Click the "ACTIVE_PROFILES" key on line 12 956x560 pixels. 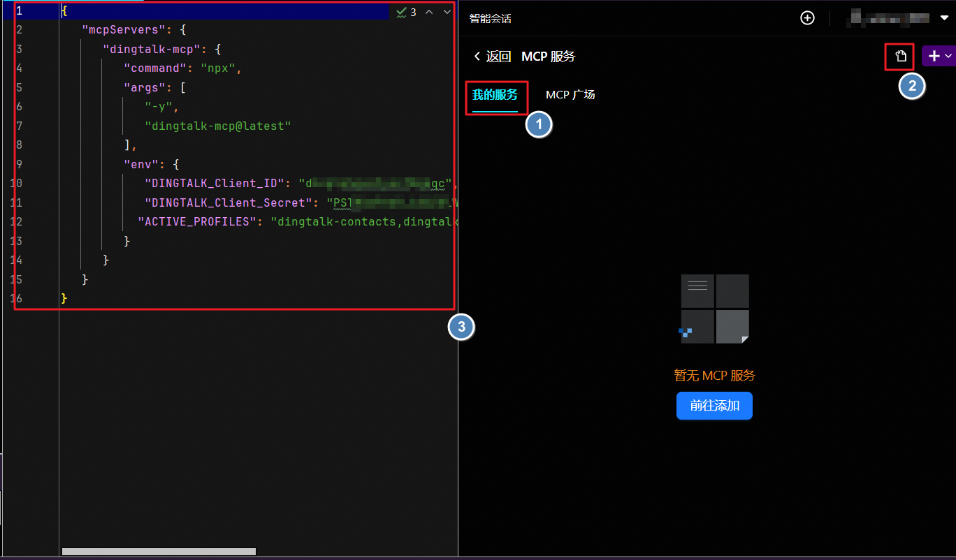tap(196, 221)
